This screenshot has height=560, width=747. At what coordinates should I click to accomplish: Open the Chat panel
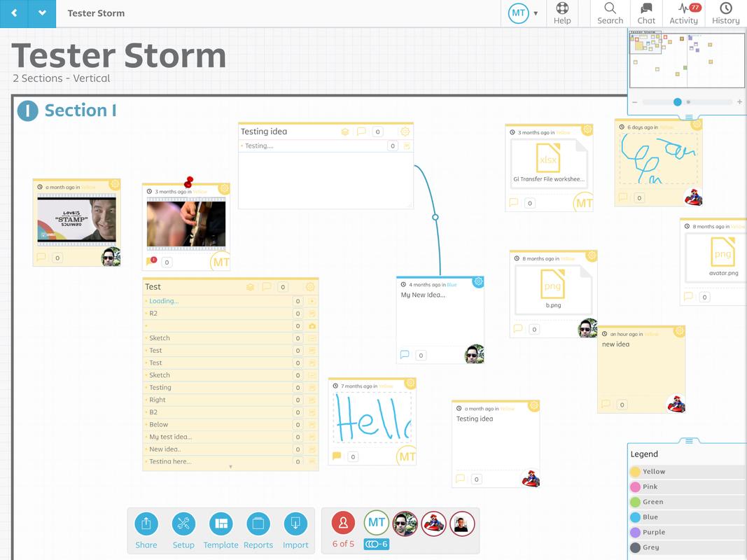(x=645, y=13)
